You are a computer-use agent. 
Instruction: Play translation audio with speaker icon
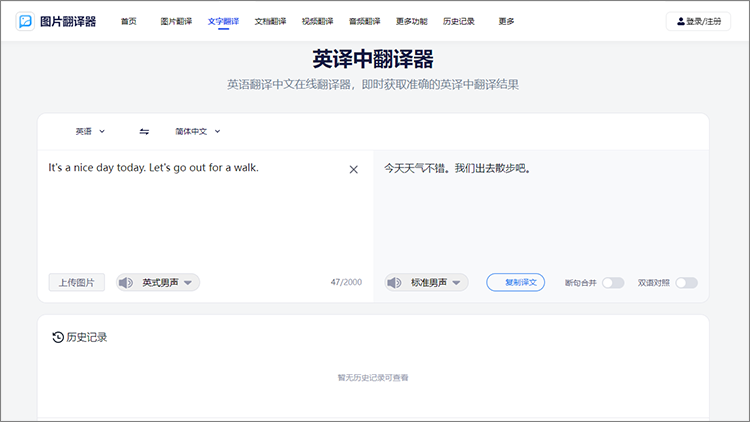[394, 283]
